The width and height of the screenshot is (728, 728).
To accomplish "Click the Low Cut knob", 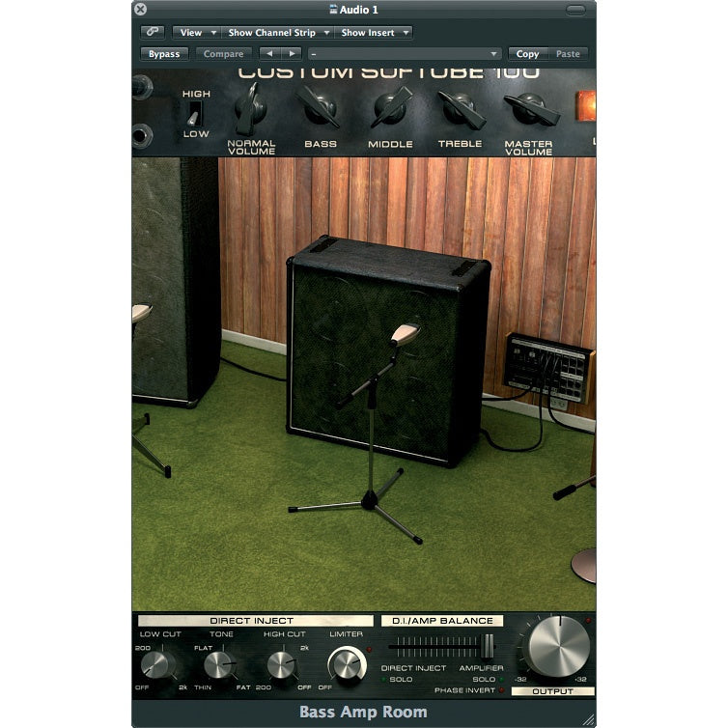I will pyautogui.click(x=157, y=664).
